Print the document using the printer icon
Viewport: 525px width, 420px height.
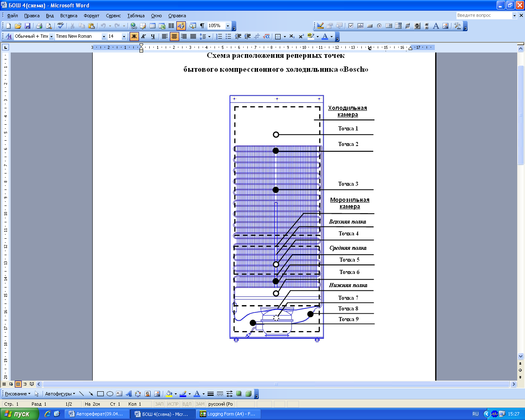[x=39, y=26]
